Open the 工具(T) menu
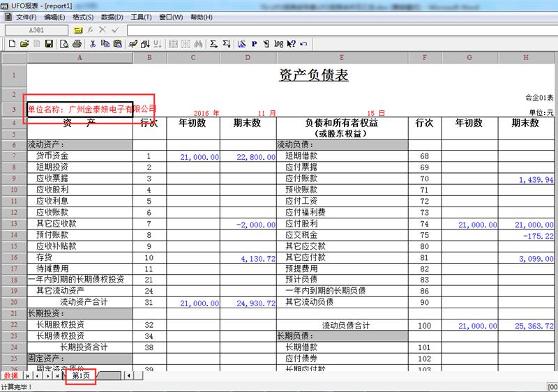Viewport: 558px width, 392px height. (x=141, y=17)
